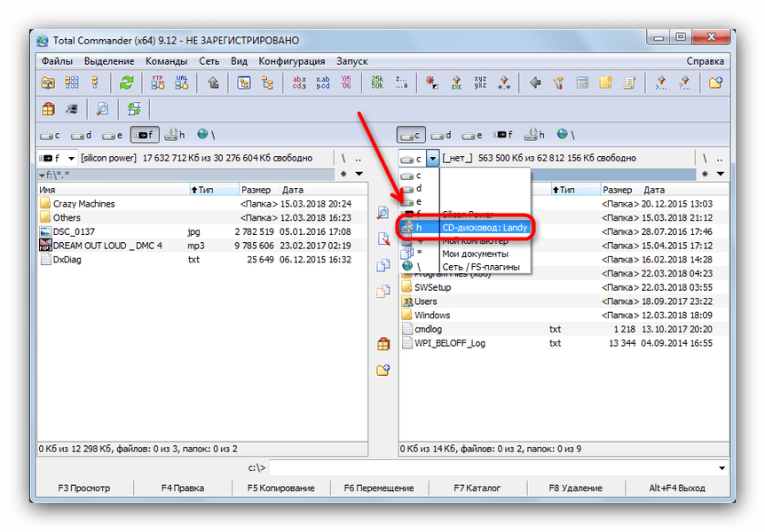This screenshot has height=532, width=765.
Task: Click the house-shaped up arrow toolbar icon
Action: [x=213, y=82]
